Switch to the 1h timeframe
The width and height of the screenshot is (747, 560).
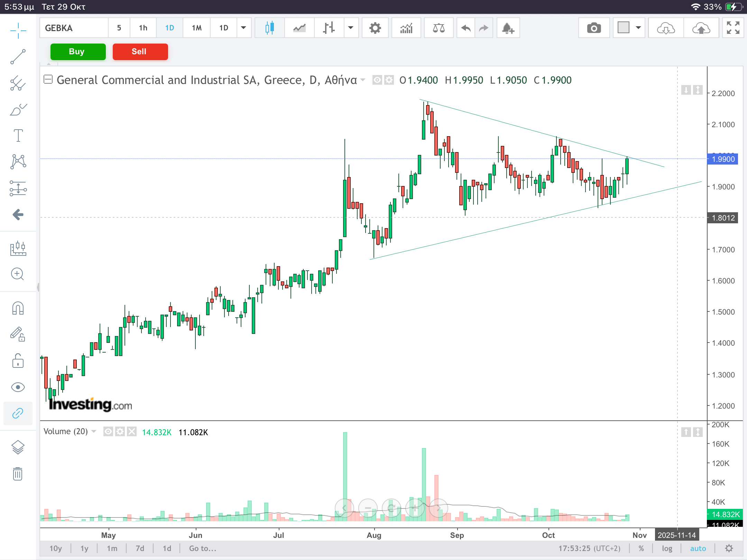coord(143,28)
